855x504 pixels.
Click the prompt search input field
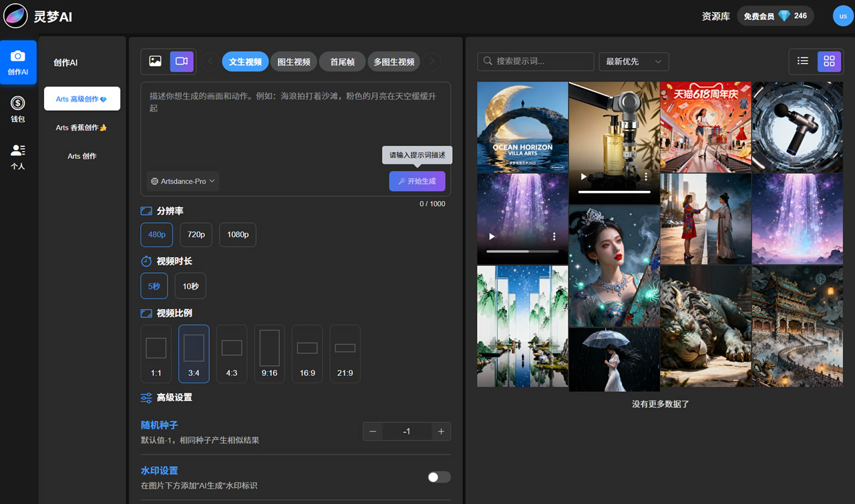[x=536, y=61]
